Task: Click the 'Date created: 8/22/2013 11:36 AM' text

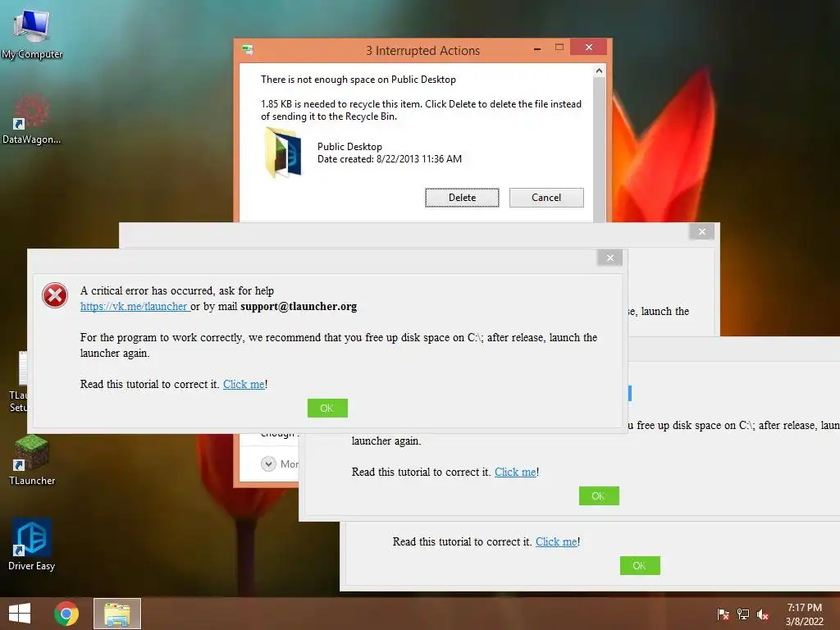Action: [x=390, y=159]
